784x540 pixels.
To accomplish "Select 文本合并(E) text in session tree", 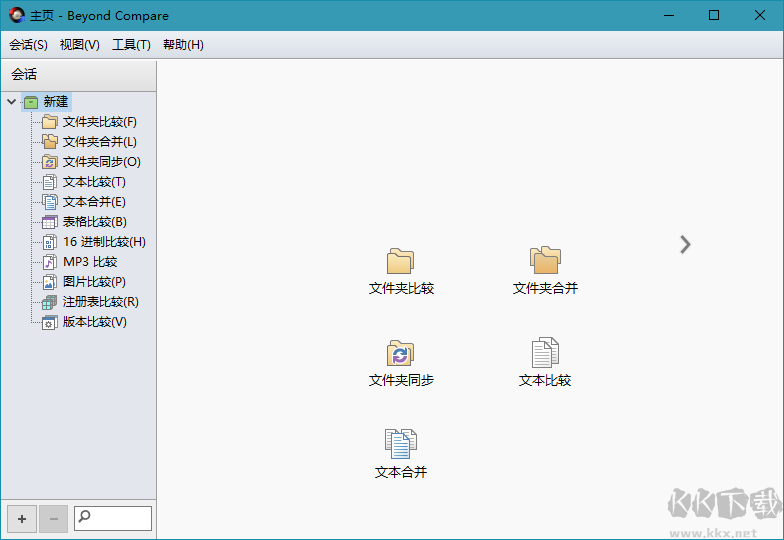I will (x=94, y=202).
